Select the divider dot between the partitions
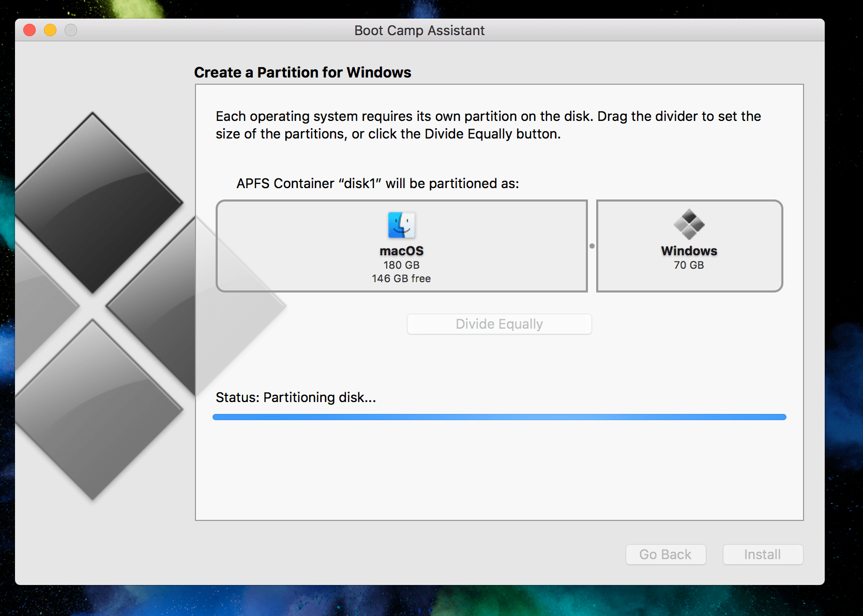Image resolution: width=863 pixels, height=616 pixels. point(592,246)
